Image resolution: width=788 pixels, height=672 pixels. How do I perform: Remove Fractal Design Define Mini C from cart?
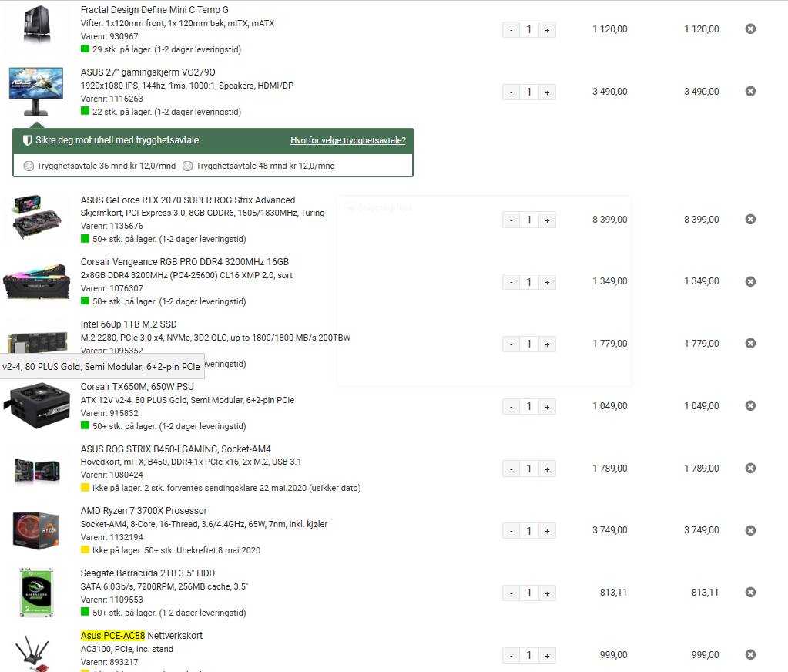click(x=750, y=29)
